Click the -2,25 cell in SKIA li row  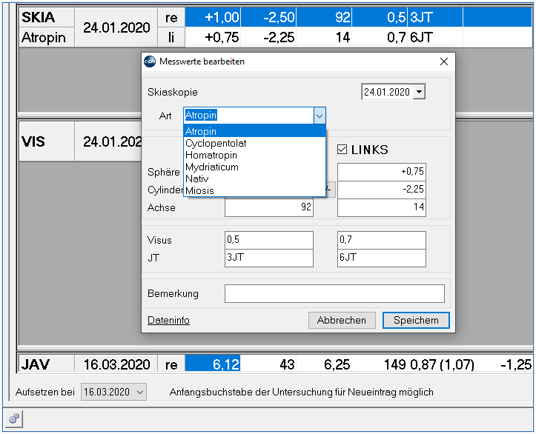click(269, 37)
